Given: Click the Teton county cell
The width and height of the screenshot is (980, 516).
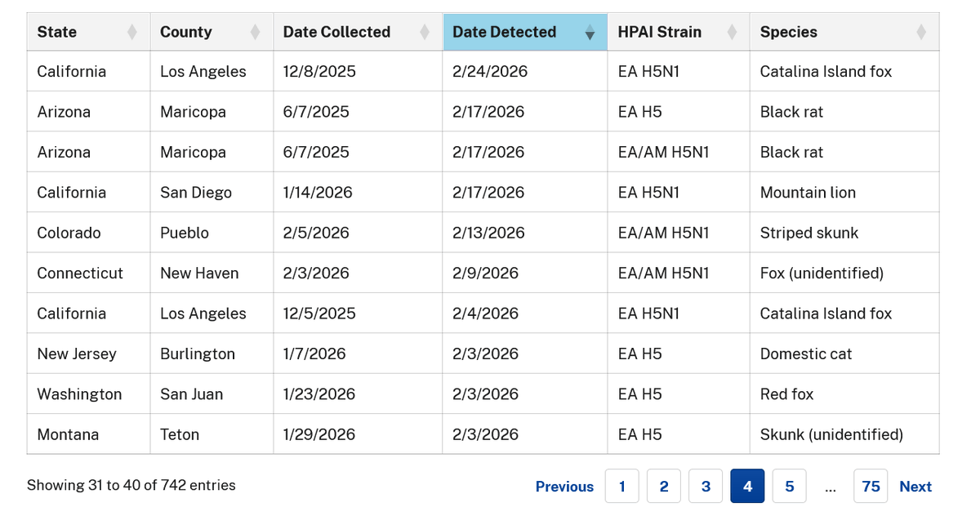Looking at the screenshot, I should coord(212,434).
